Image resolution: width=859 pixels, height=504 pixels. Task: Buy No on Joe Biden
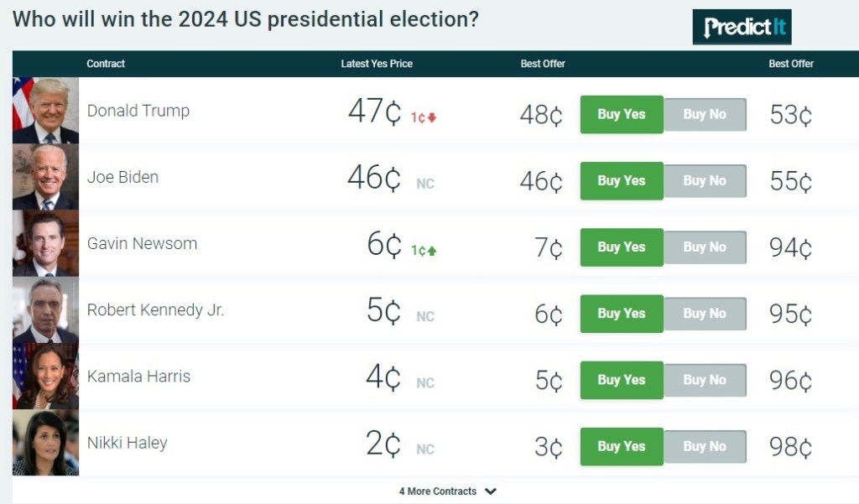705,180
